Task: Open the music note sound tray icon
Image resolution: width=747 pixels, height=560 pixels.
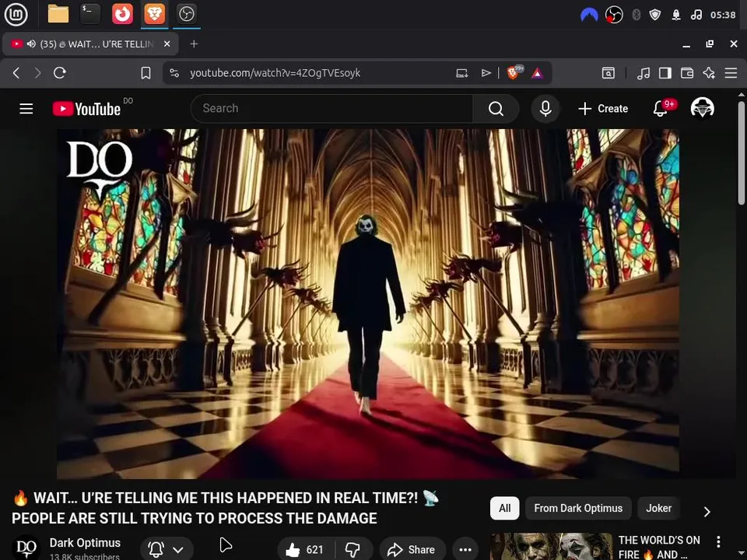Action: [696, 15]
